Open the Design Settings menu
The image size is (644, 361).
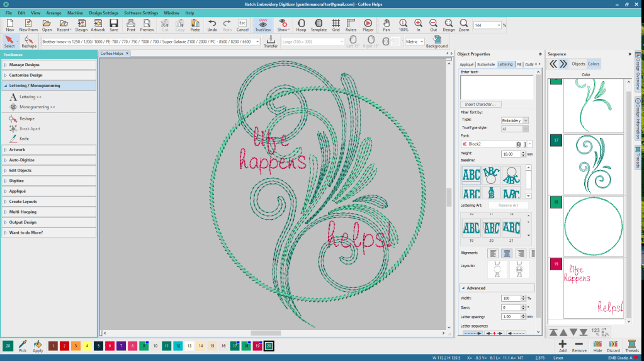(x=103, y=13)
